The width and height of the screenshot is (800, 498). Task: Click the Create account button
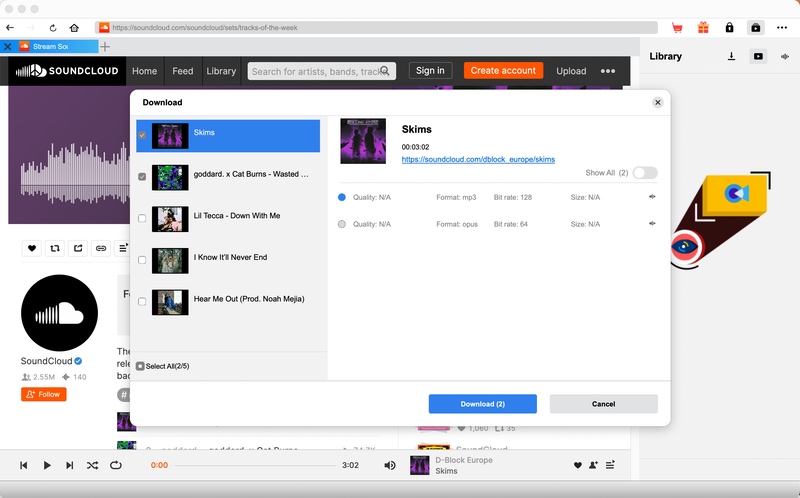503,70
